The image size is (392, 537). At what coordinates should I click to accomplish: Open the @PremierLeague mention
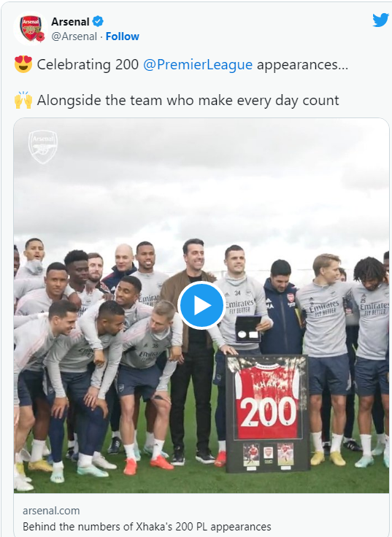coord(198,64)
